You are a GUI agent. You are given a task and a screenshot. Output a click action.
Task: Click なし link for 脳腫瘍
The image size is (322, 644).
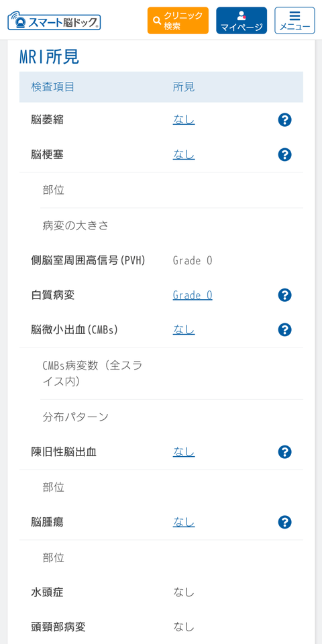point(184,523)
